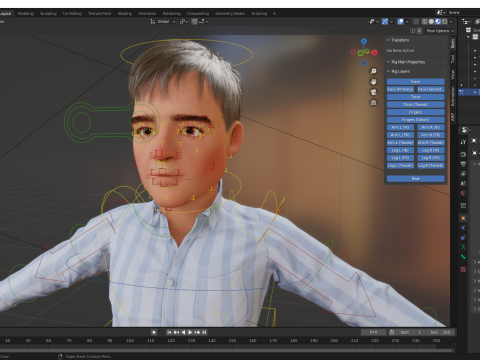Image resolution: width=480 pixels, height=360 pixels.
Task: Toggle the Torso rig layer
Action: tap(416, 97)
